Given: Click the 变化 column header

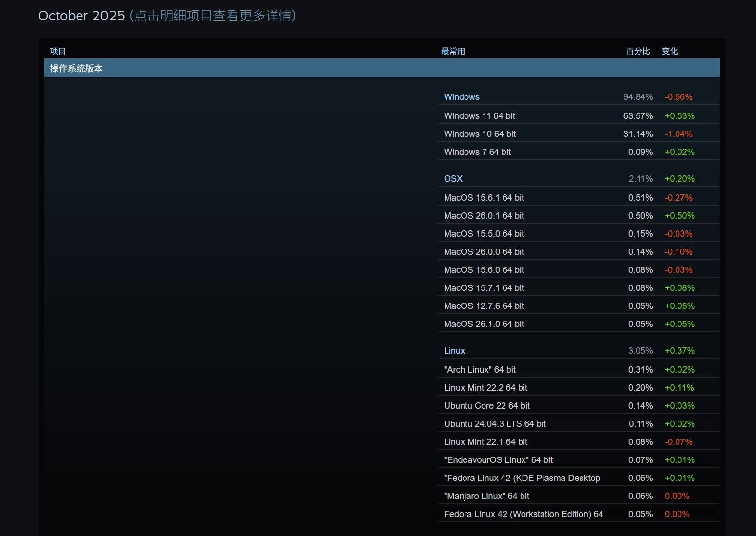Looking at the screenshot, I should [x=670, y=51].
